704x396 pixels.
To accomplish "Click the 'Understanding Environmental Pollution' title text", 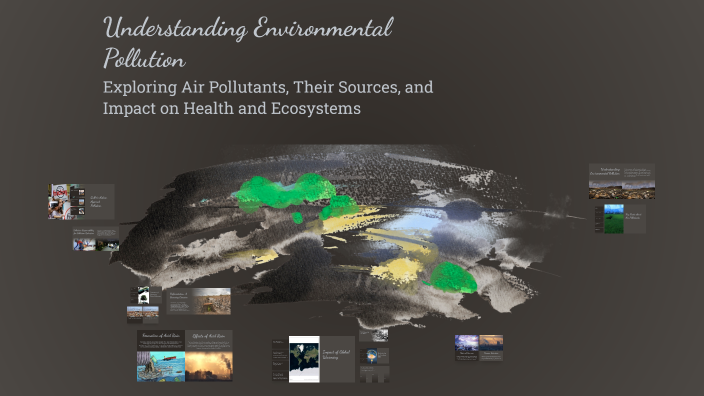I will coord(248,43).
